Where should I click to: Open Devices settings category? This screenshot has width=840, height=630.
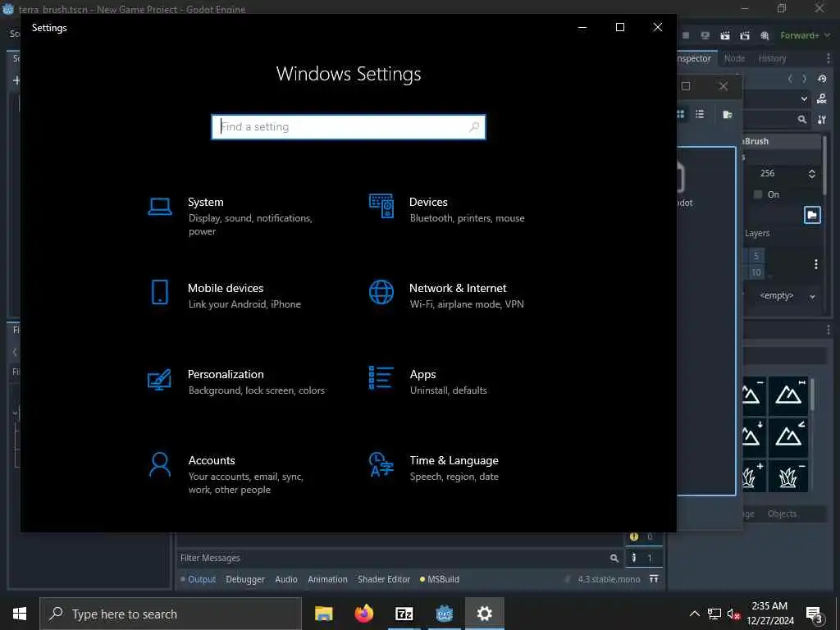[447, 209]
